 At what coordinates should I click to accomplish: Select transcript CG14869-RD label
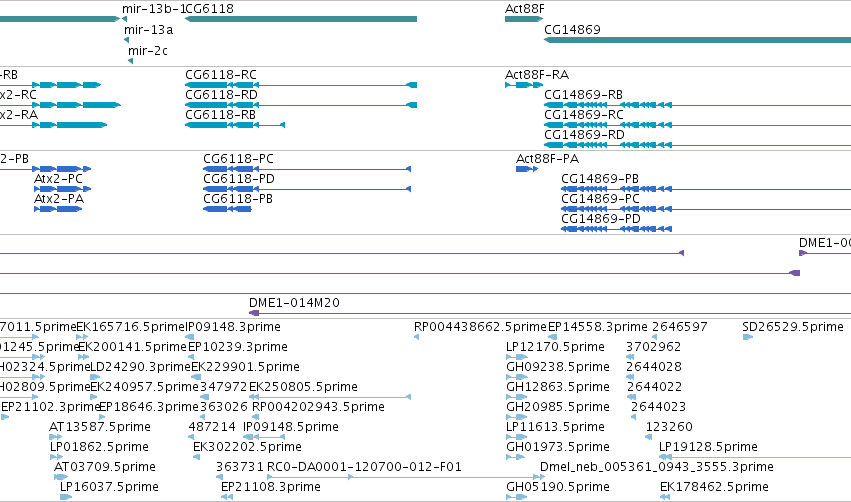coord(585,135)
